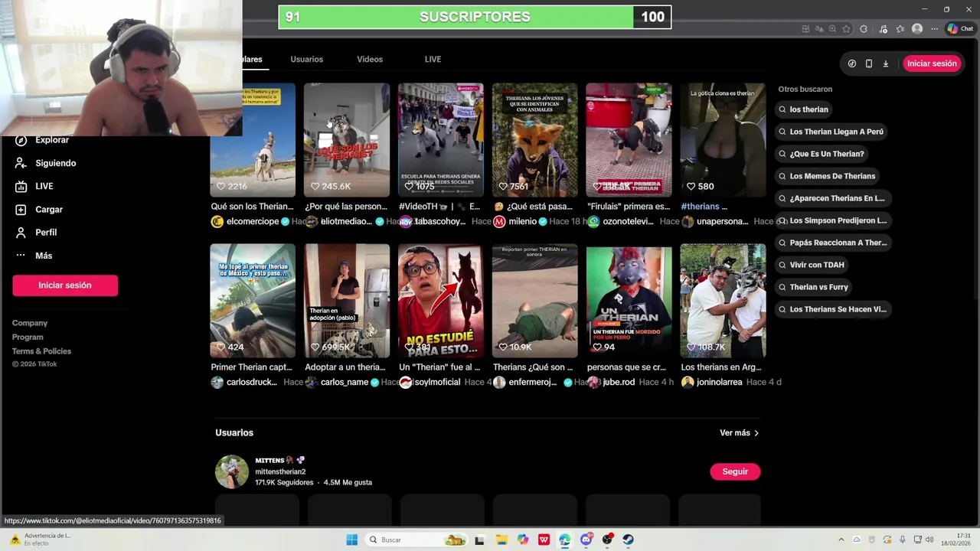Select suggestion 'Papás Reaccionan A Ther...'
980x551 pixels.
(x=833, y=243)
